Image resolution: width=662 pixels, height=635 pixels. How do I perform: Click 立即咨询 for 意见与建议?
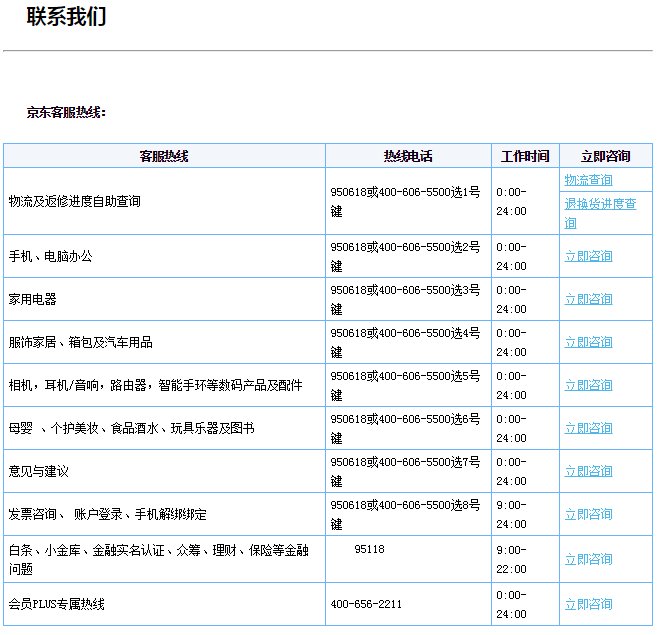pyautogui.click(x=589, y=472)
